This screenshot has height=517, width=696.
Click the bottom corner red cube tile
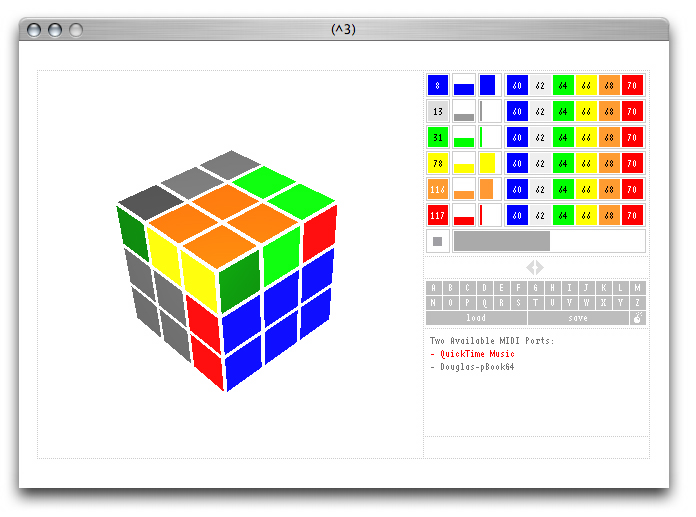pos(208,363)
